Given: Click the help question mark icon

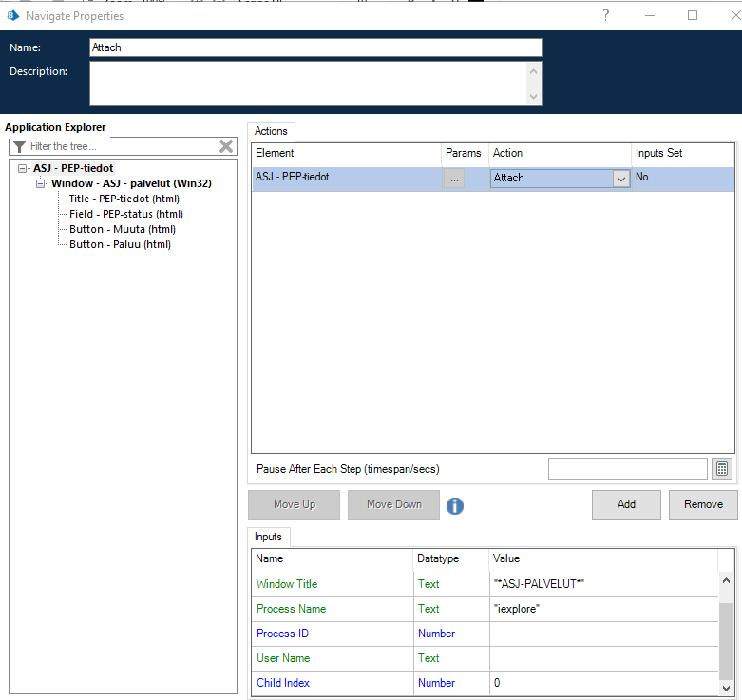Looking at the screenshot, I should tap(606, 15).
